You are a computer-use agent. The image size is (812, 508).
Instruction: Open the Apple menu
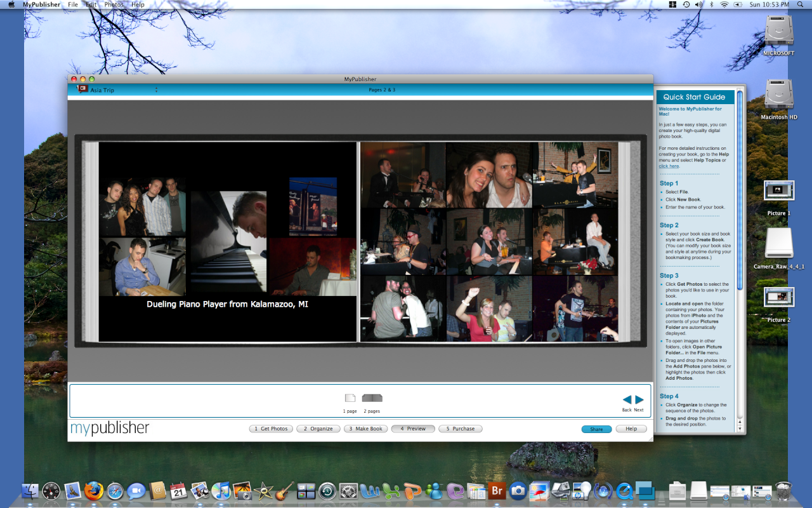(11, 4)
